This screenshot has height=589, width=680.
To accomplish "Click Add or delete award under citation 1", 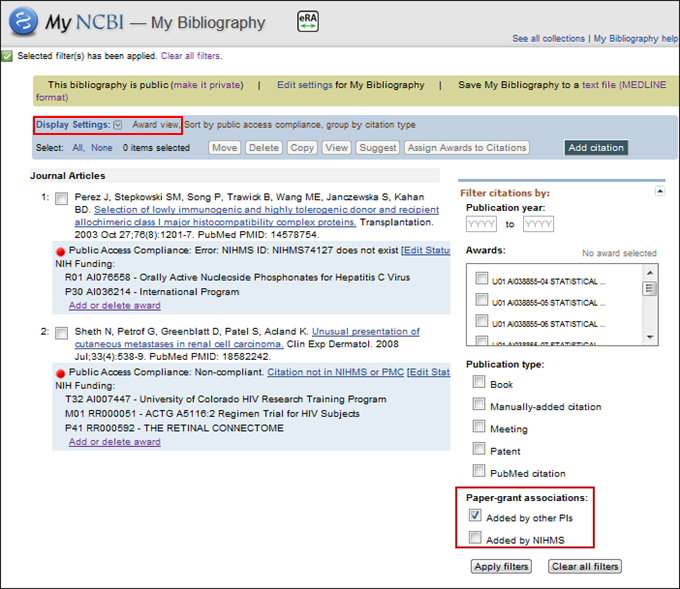I will point(114,306).
